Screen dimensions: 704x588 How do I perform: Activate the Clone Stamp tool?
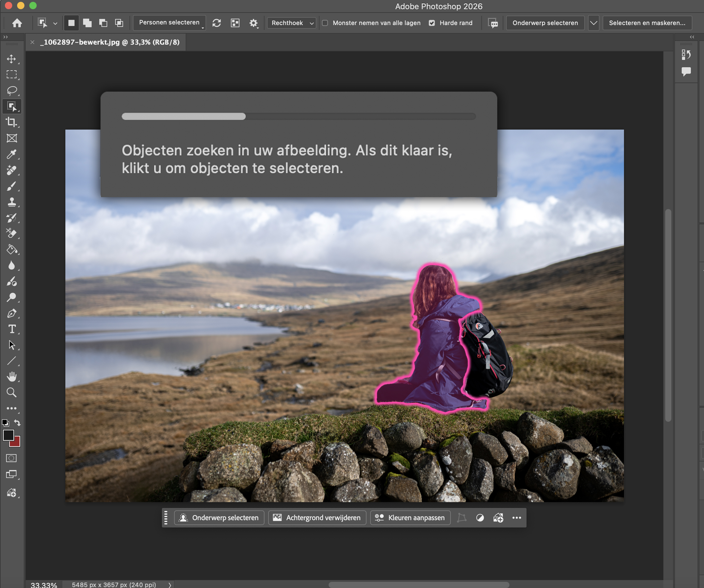pos(11,202)
